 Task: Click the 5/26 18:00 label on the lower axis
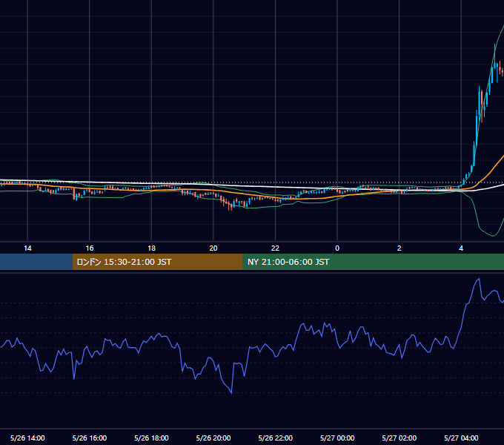coord(151,438)
